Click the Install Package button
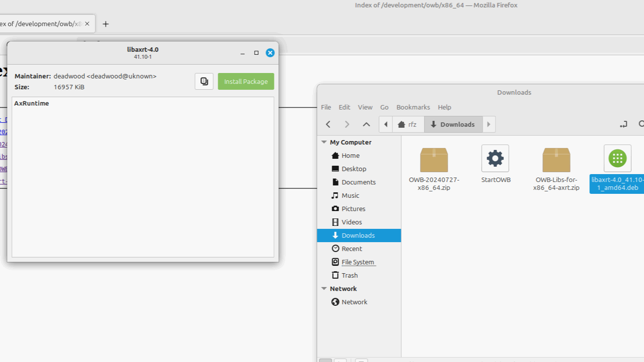The image size is (644, 362). tap(246, 82)
